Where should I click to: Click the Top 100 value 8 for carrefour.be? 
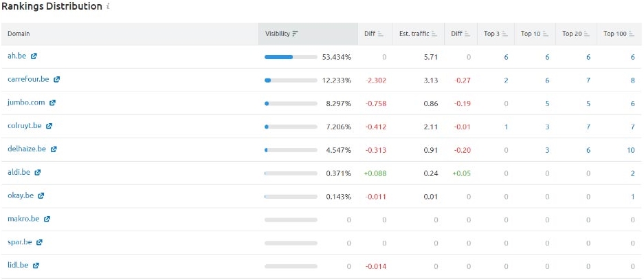(633, 80)
